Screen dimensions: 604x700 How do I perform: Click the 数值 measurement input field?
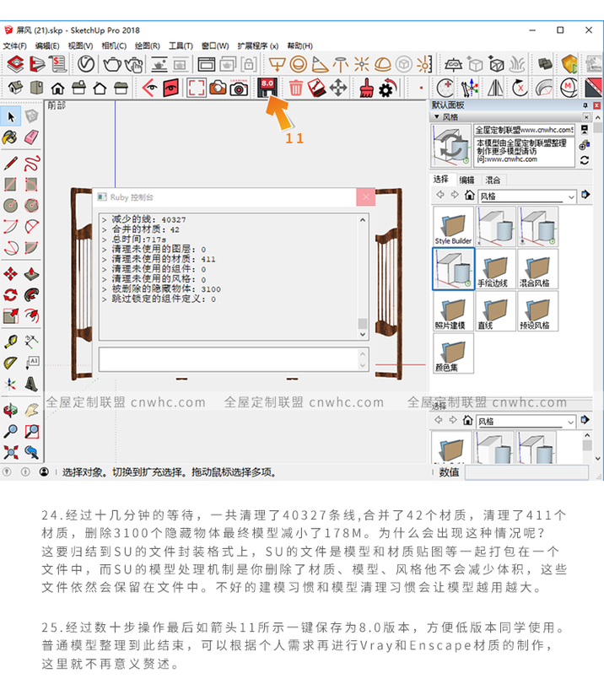point(526,472)
